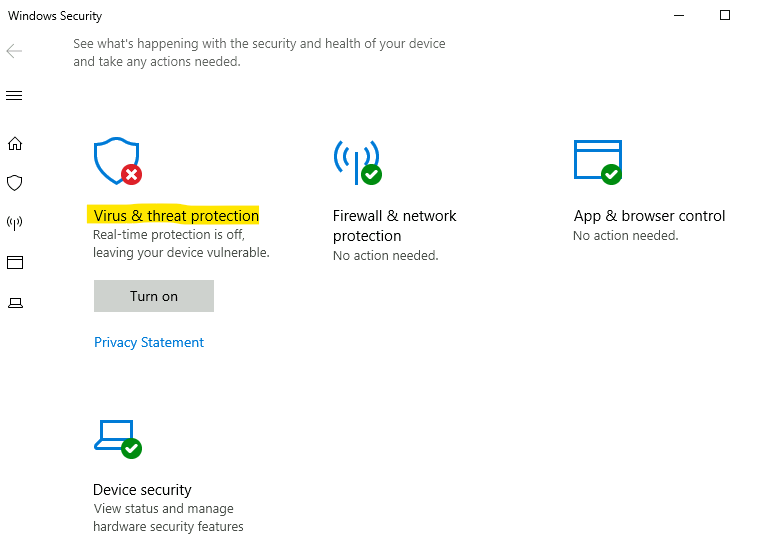Click the large Device security laptop icon
Screen dimensions: 766x557
point(116,435)
